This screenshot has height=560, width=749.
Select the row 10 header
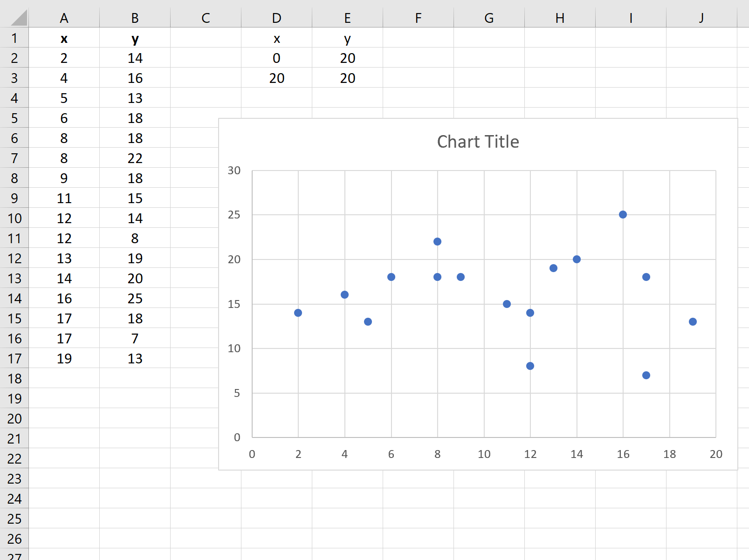point(14,218)
